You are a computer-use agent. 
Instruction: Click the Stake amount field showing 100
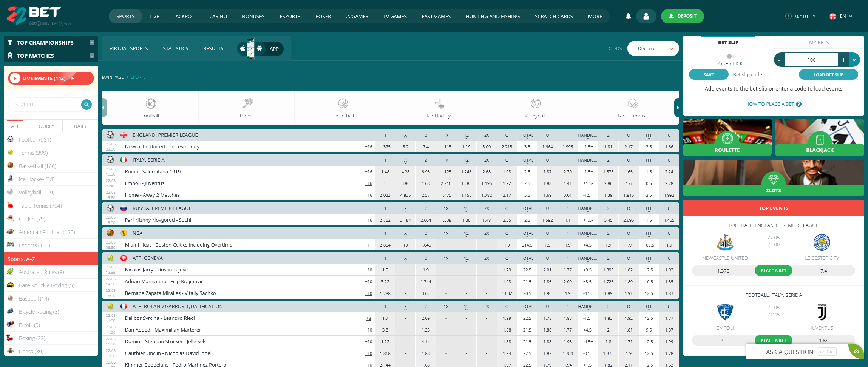click(x=811, y=60)
